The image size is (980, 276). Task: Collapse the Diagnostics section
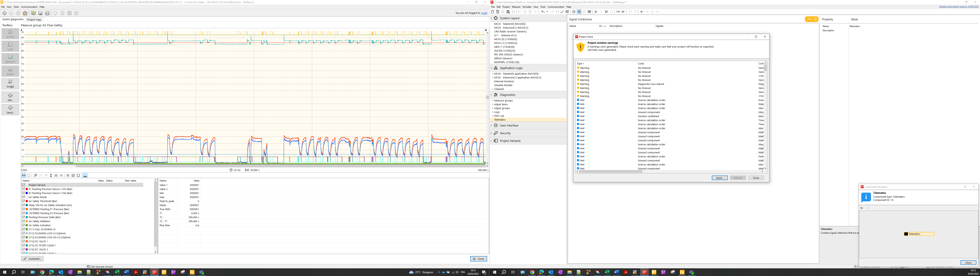click(492, 94)
